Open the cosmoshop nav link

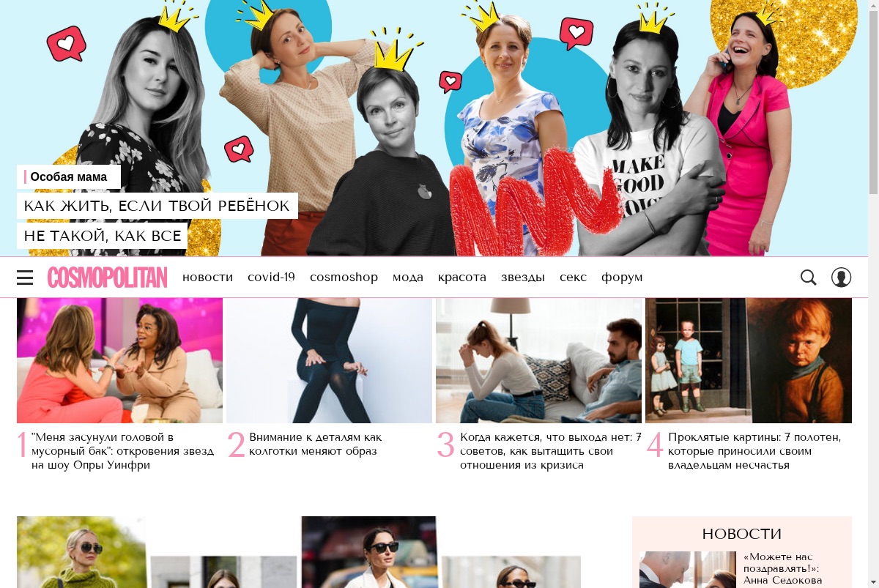344,278
